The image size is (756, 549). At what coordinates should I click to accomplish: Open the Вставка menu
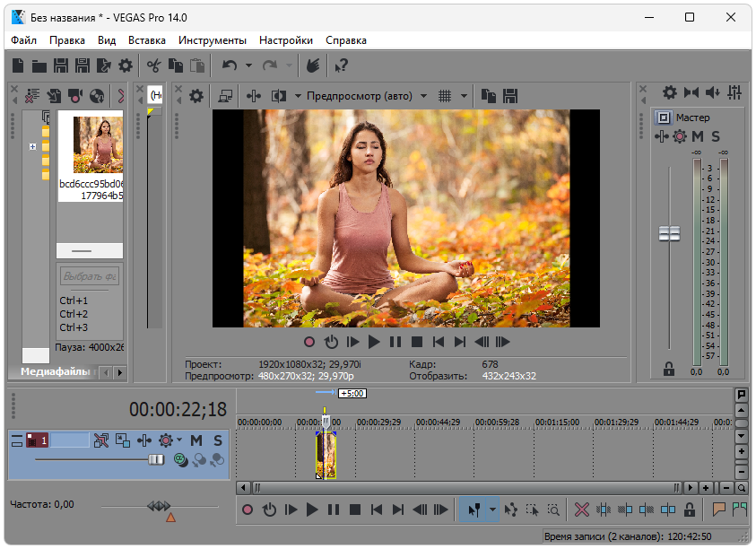coord(147,40)
